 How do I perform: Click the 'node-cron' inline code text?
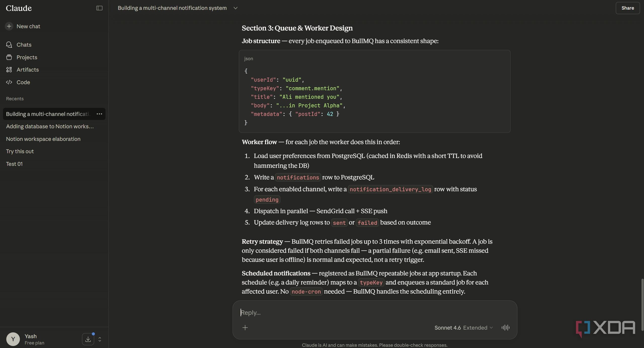pos(306,292)
